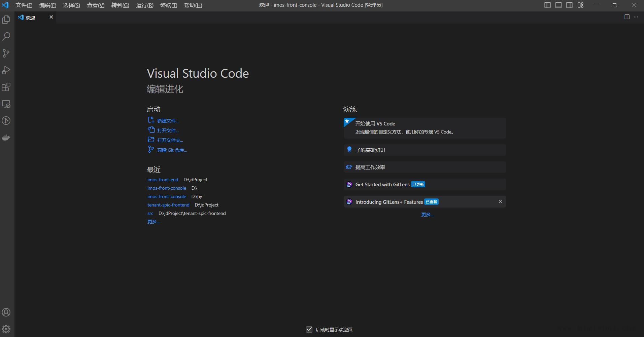Click the 打开文件夹... link
The image size is (644, 337).
[x=170, y=140]
